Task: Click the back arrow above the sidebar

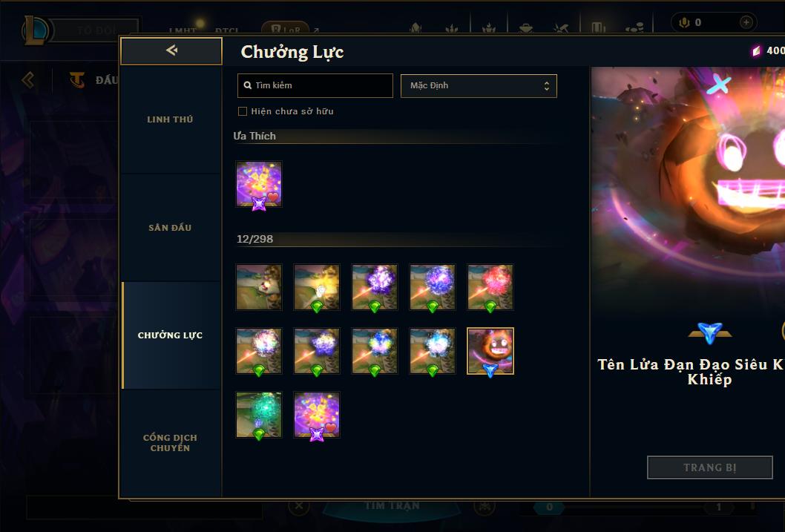Action: [171, 50]
